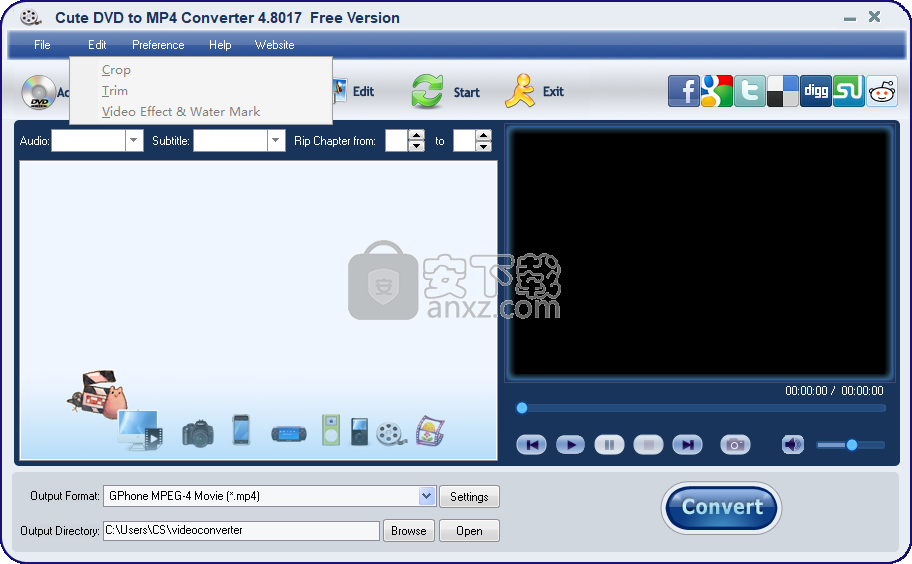This screenshot has height=564, width=912.
Task: Click the black video preview area
Action: 700,252
